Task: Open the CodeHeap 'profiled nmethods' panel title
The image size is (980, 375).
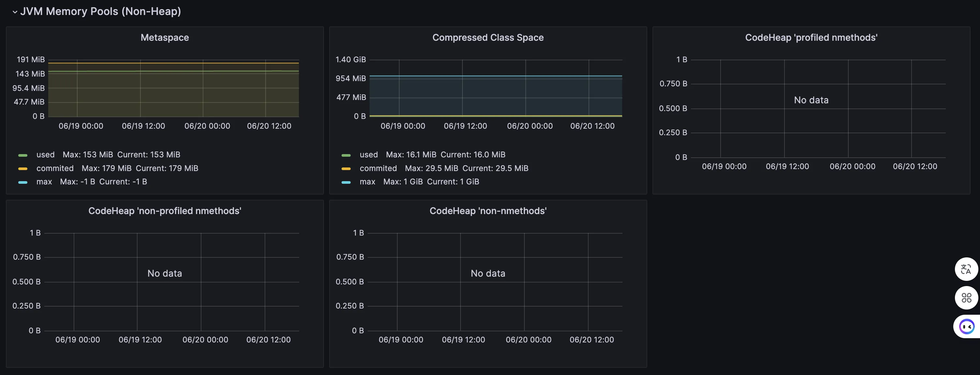Action: (811, 37)
